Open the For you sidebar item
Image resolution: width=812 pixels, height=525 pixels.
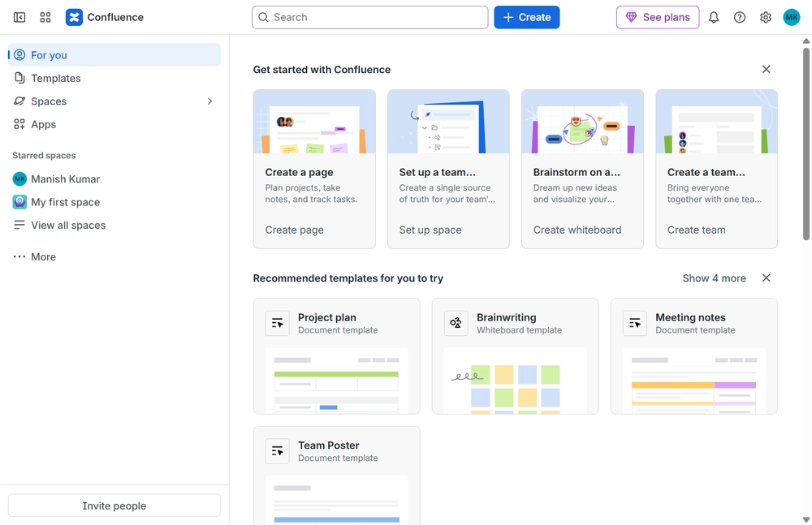114,55
